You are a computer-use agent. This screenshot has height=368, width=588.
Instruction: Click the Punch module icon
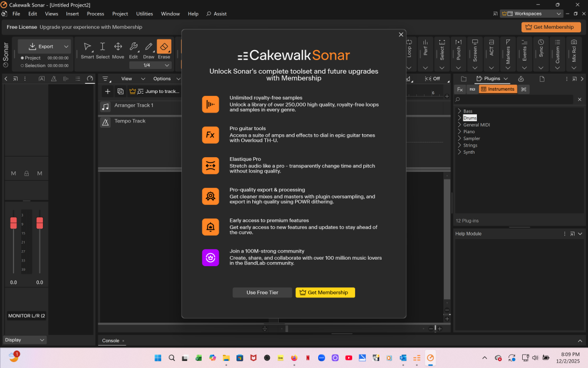tap(459, 42)
